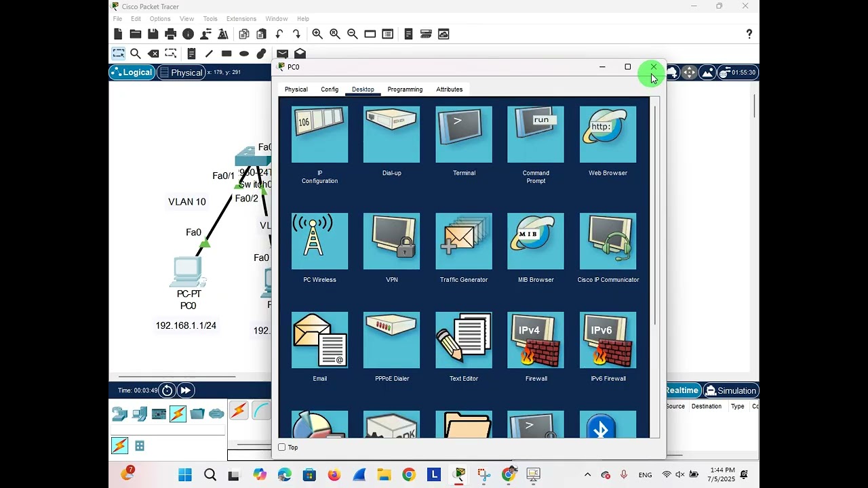Open the Terminal desktop app
The height and width of the screenshot is (488, 868).
[x=464, y=135]
